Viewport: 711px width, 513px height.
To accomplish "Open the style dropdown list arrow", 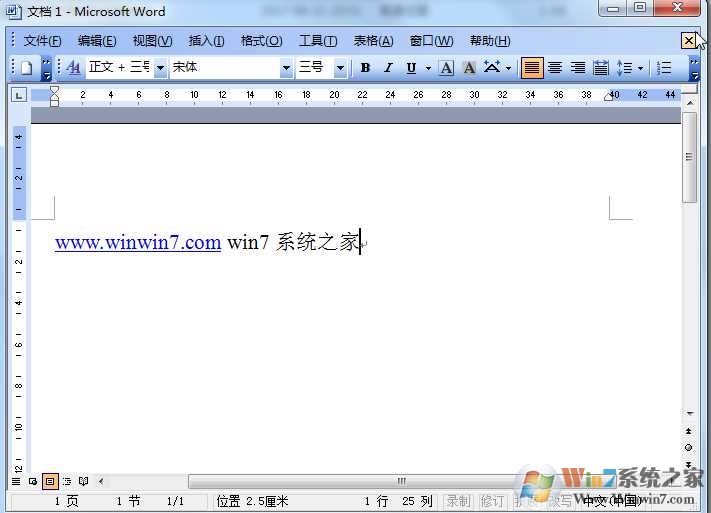I will tap(160, 68).
